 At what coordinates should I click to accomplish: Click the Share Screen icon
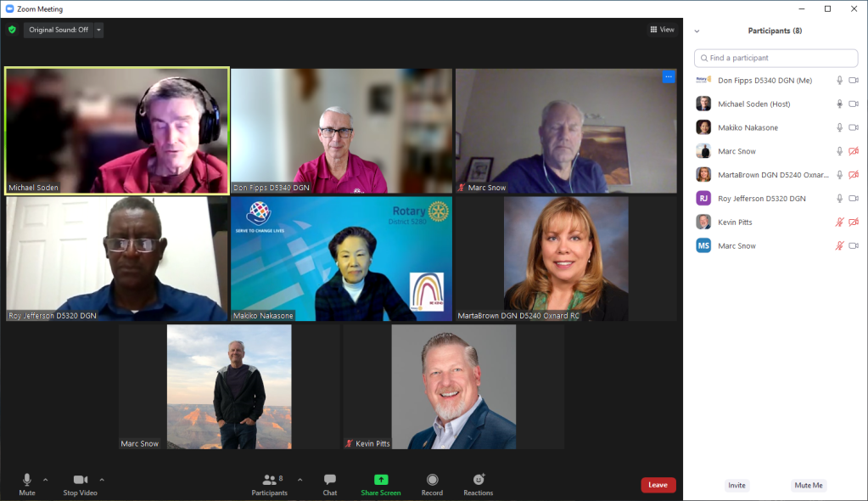coord(380,480)
